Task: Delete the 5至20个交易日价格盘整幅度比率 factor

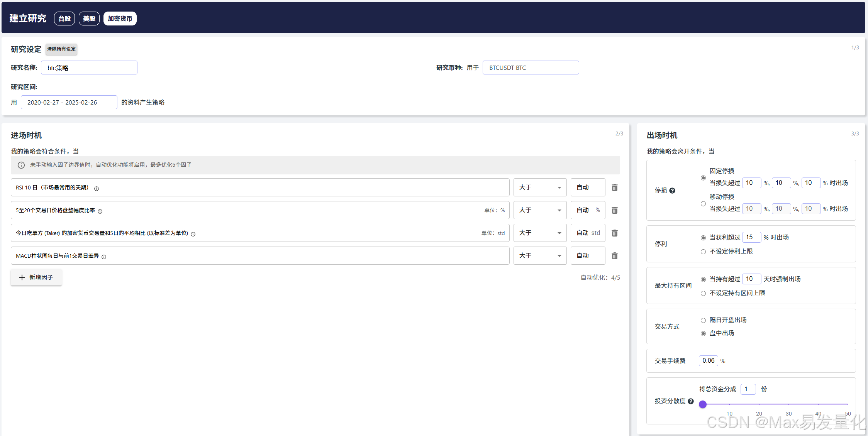Action: pos(615,210)
